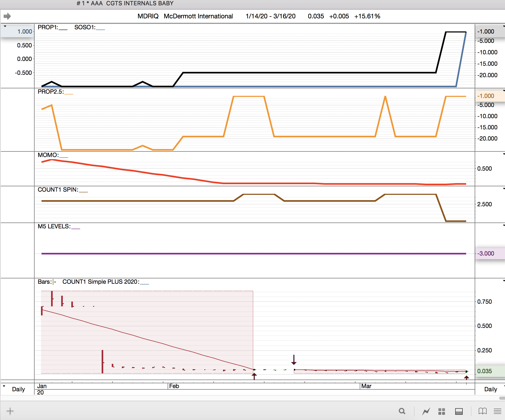
Task: Click the gray arrow icon beside title
Action: [7, 16]
